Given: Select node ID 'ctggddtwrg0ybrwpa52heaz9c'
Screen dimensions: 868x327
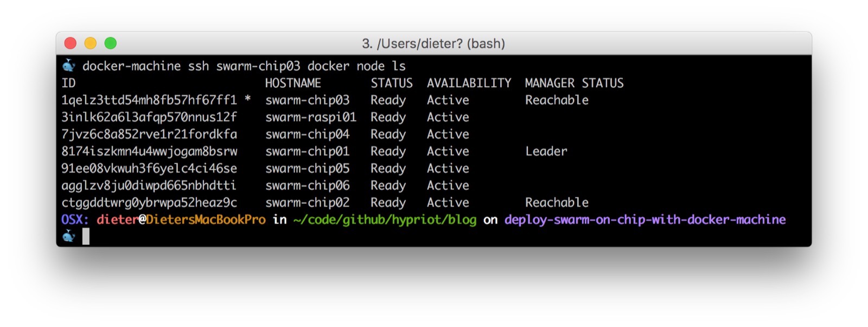Looking at the screenshot, I should (149, 202).
